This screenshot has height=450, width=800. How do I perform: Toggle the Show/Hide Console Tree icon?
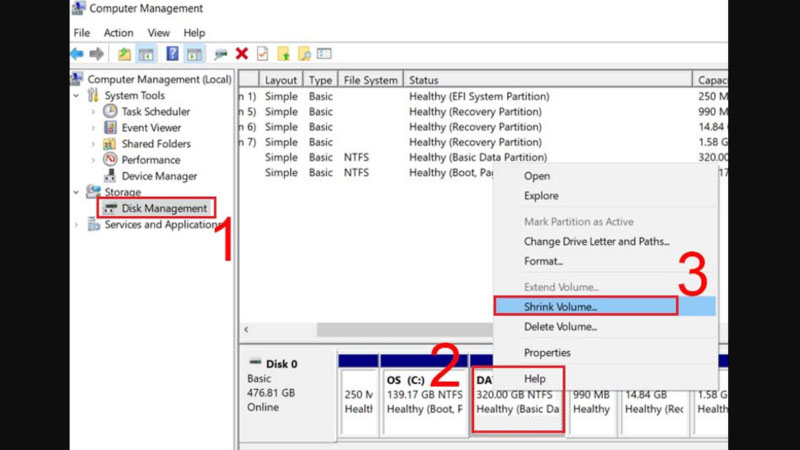146,54
